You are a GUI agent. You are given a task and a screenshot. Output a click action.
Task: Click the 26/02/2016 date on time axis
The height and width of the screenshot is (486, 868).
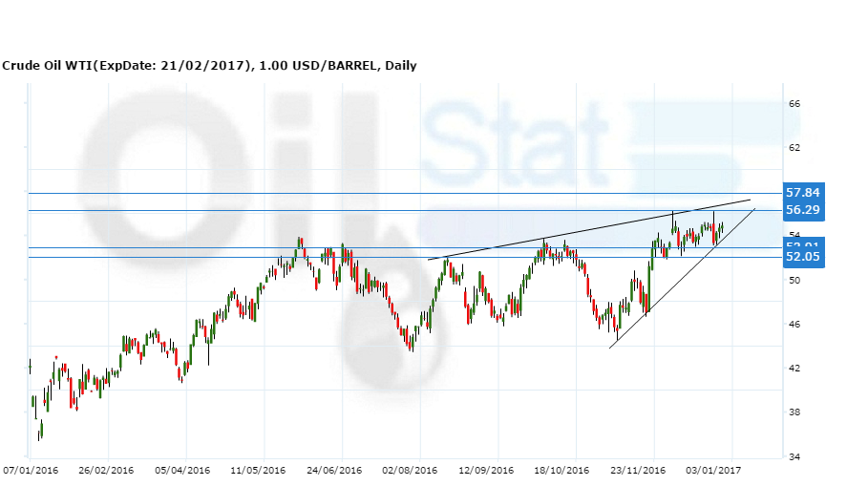tap(105, 471)
